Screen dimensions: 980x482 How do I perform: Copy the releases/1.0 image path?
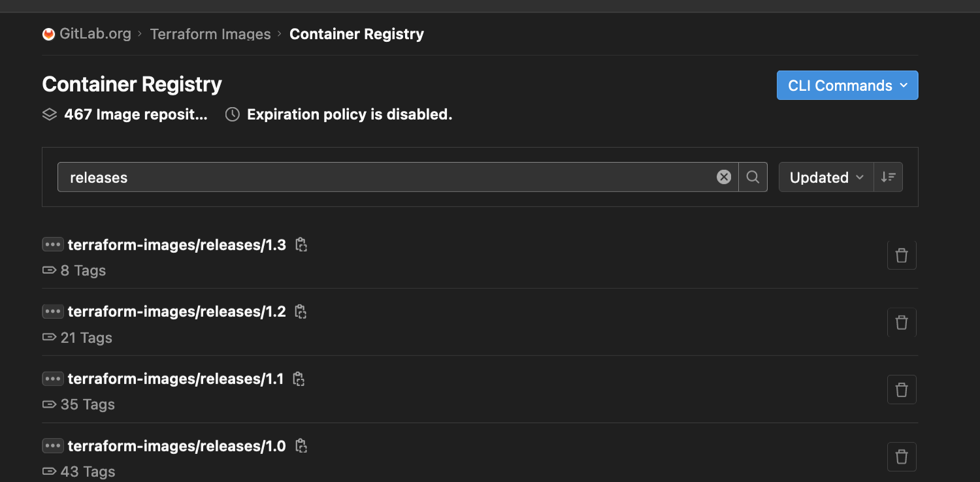click(x=301, y=446)
